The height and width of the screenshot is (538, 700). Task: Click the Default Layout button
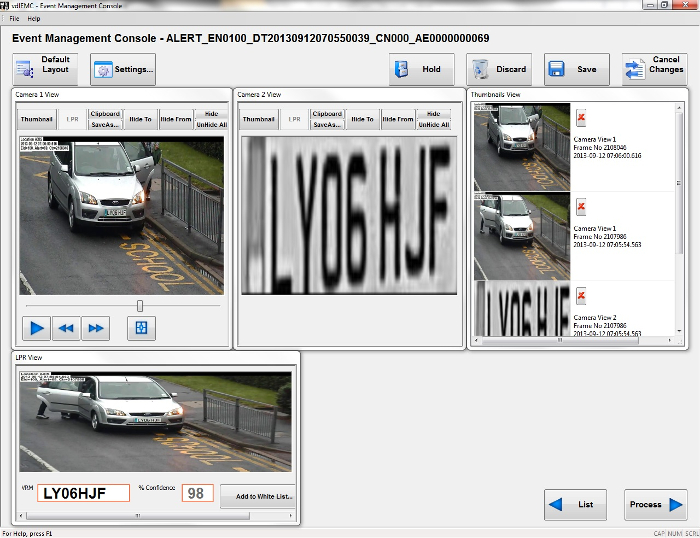pyautogui.click(x=45, y=70)
